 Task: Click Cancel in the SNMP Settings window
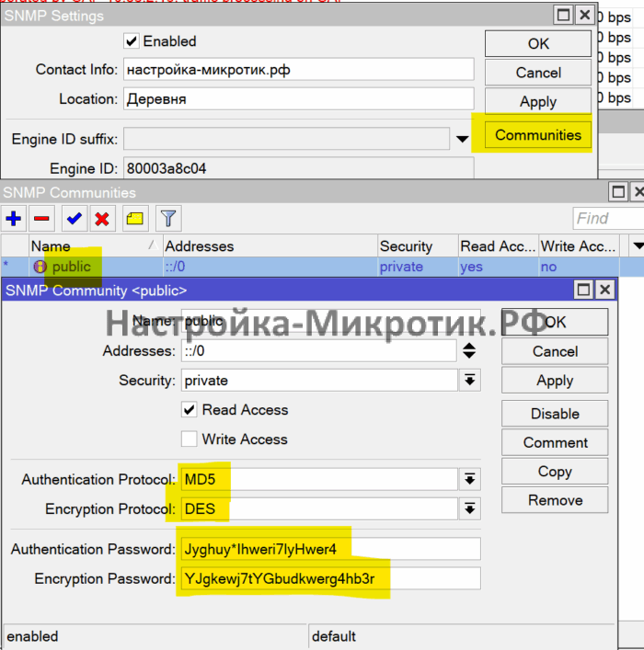[x=538, y=73]
